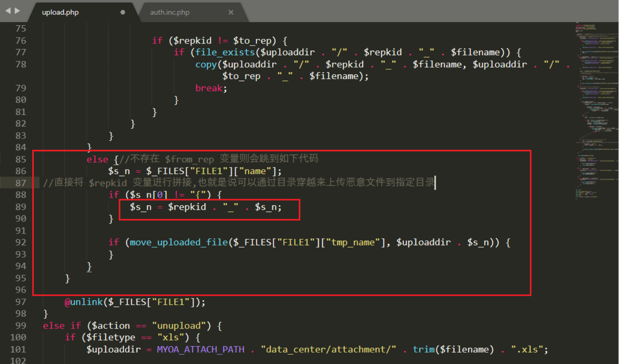Image resolution: width=619 pixels, height=364 pixels.
Task: Click the trim function on line 101
Action: click(424, 350)
